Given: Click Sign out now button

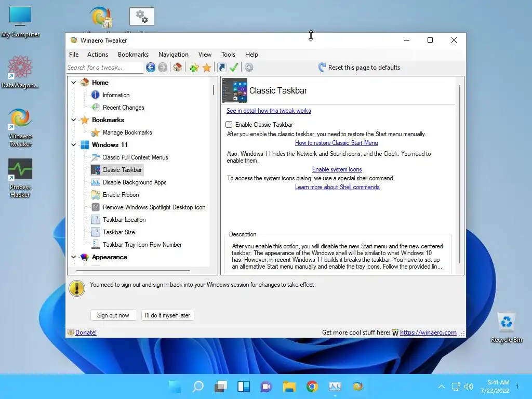Looking at the screenshot, I should click(113, 315).
